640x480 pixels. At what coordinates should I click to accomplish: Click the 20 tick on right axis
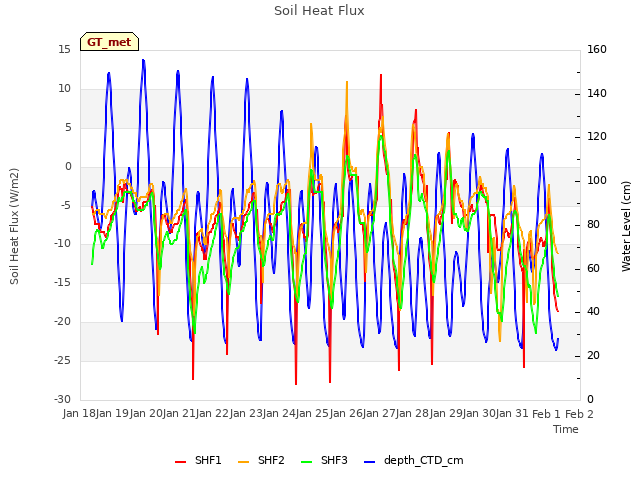pyautogui.click(x=593, y=356)
